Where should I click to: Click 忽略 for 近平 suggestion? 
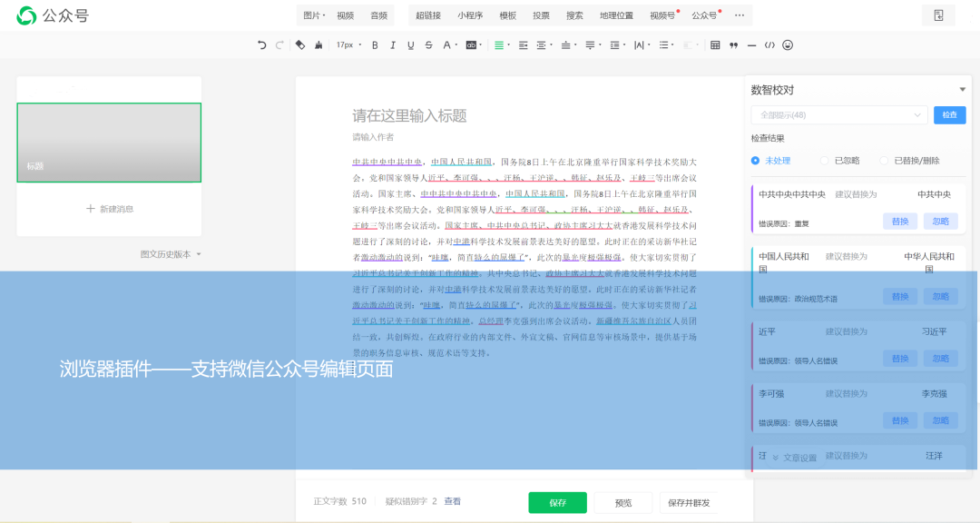pyautogui.click(x=941, y=359)
